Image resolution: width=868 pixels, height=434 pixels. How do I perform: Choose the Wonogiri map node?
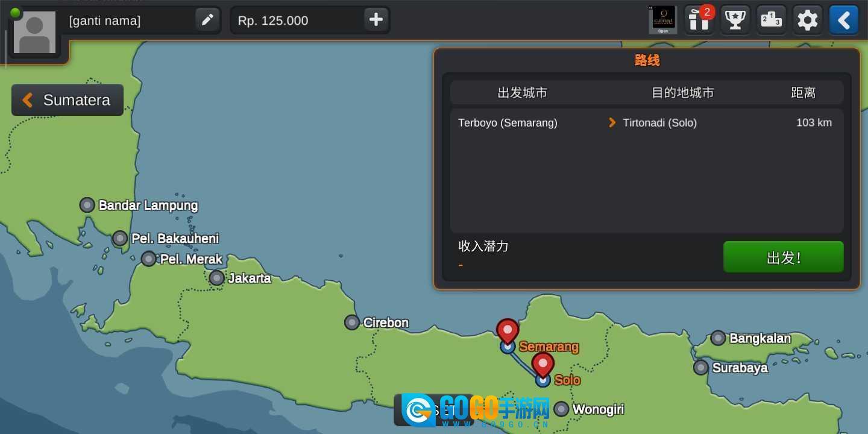click(561, 409)
